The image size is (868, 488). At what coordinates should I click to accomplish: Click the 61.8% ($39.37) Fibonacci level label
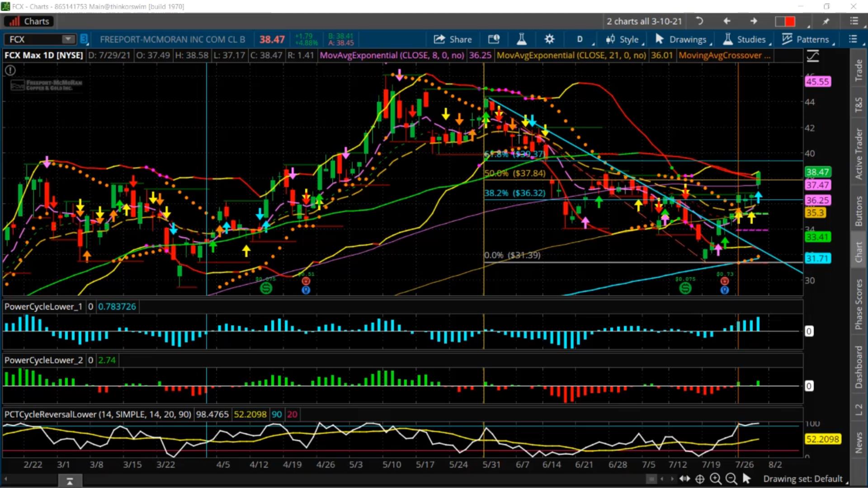pyautogui.click(x=514, y=155)
